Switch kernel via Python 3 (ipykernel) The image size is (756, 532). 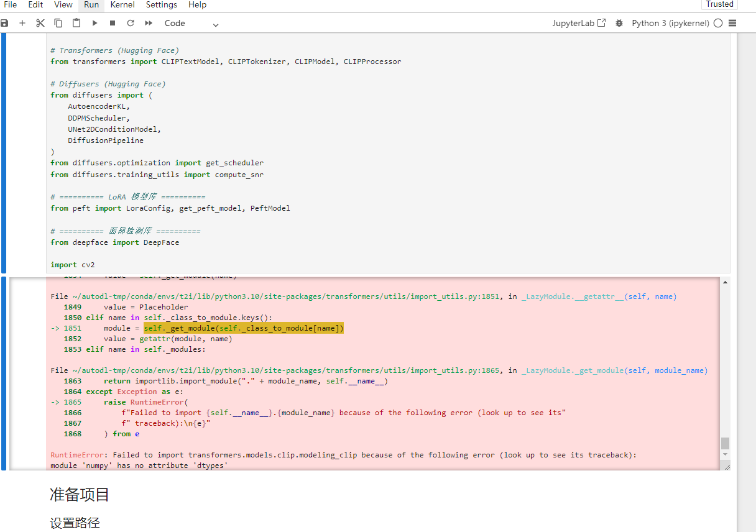tap(670, 23)
